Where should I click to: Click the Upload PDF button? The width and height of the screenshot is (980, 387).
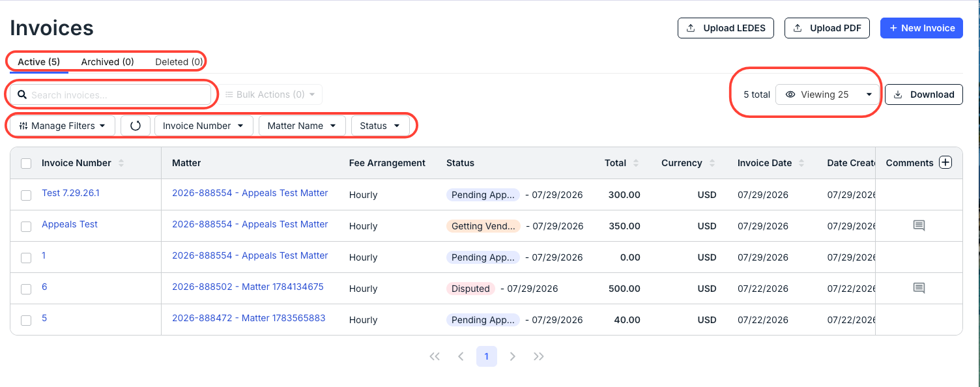point(827,28)
